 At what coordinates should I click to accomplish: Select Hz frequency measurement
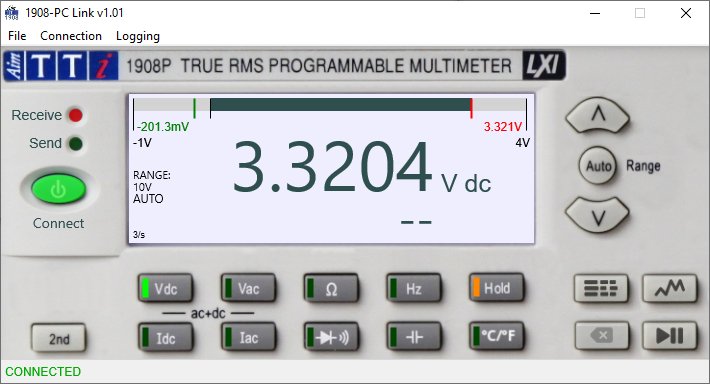[414, 288]
